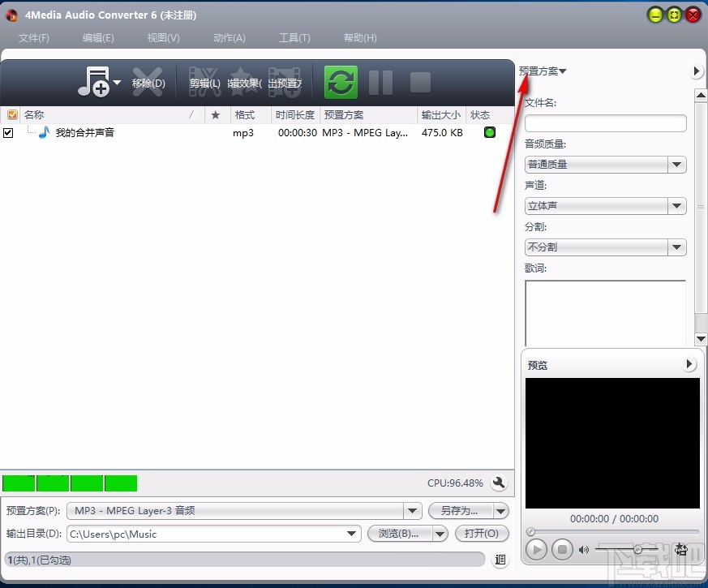Click the Stop conversion icon
The width and height of the screenshot is (708, 588).
[419, 81]
